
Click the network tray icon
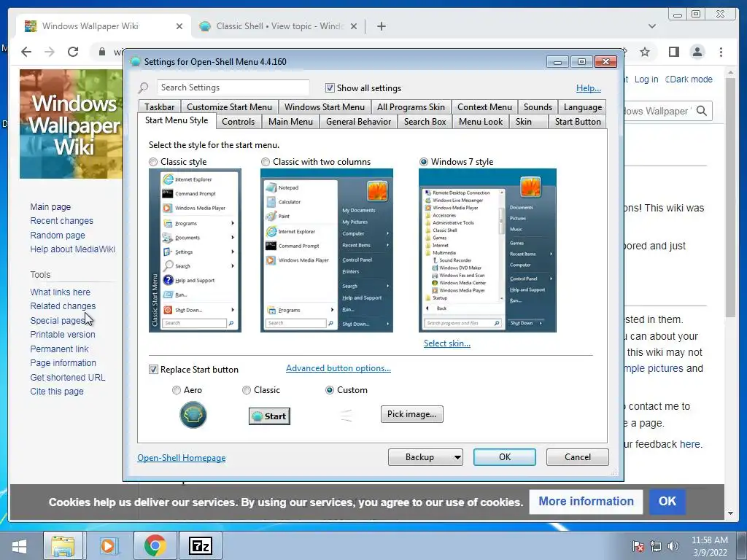tap(656, 546)
